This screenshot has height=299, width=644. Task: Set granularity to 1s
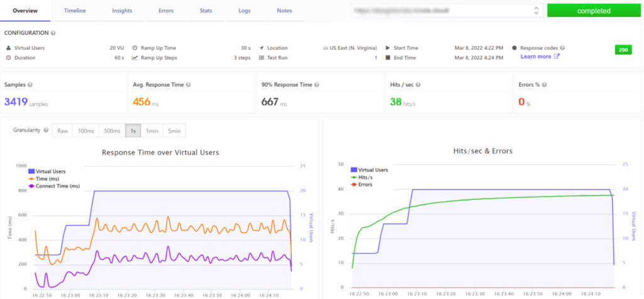coord(133,131)
